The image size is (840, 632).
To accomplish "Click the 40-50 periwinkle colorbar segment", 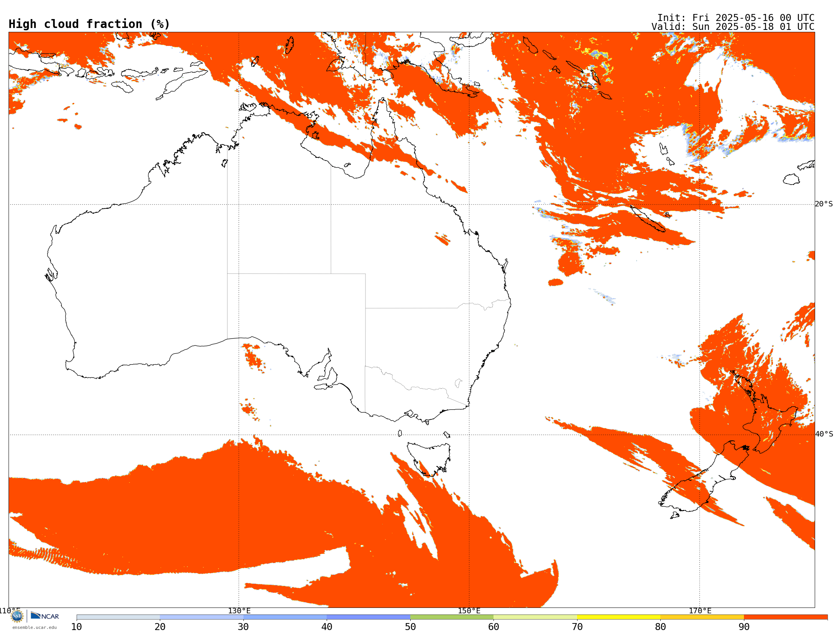I will coord(368,617).
